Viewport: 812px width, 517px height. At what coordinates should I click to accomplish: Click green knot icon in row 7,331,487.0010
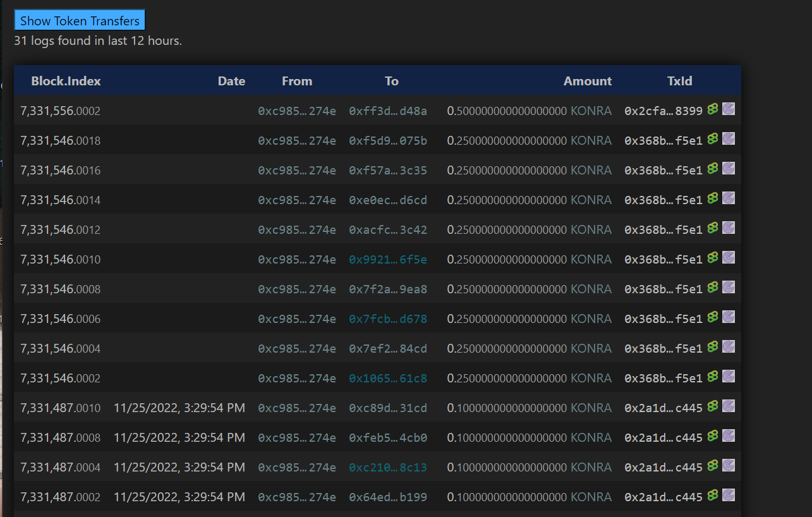pos(713,406)
